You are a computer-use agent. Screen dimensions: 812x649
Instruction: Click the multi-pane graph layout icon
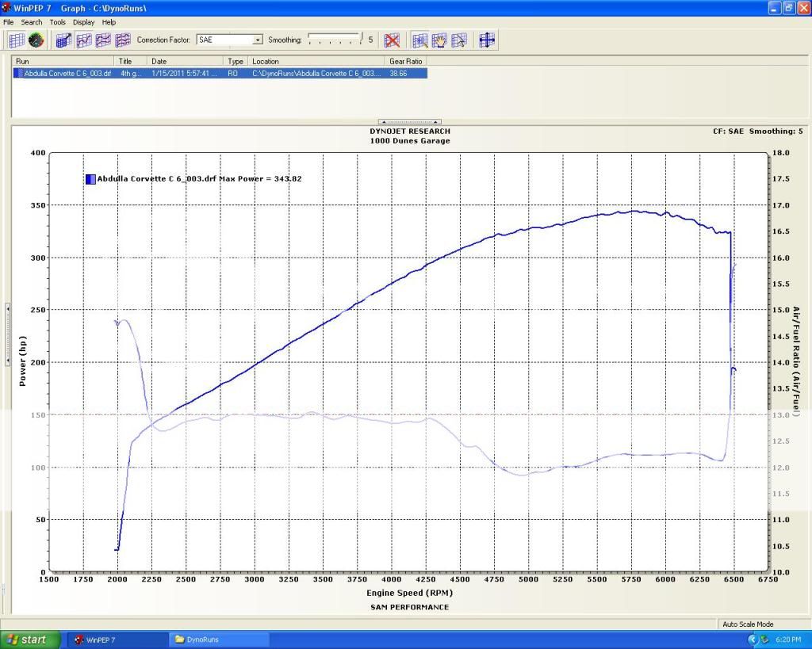coord(101,40)
